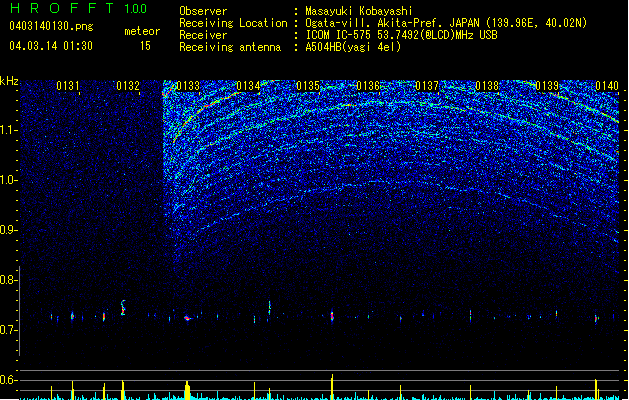Click the 0138 time marker

point(487,86)
